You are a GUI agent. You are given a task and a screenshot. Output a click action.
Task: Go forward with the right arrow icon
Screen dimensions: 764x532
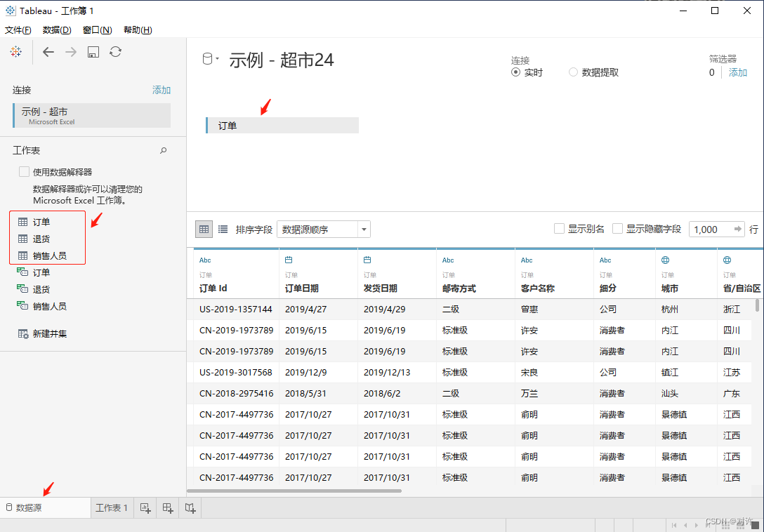click(x=71, y=52)
